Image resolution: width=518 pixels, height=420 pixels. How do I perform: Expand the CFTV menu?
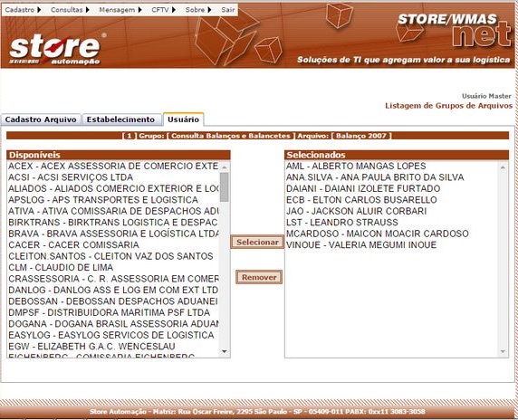pyautogui.click(x=163, y=10)
